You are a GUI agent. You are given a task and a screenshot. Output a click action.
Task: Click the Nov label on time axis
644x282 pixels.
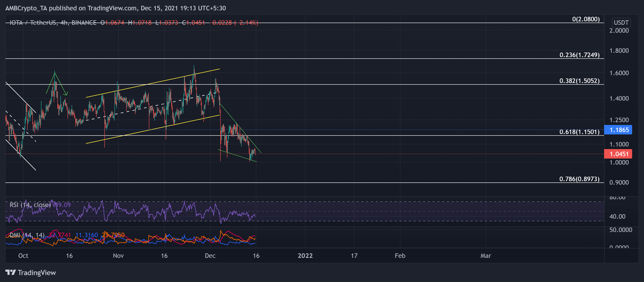118,256
